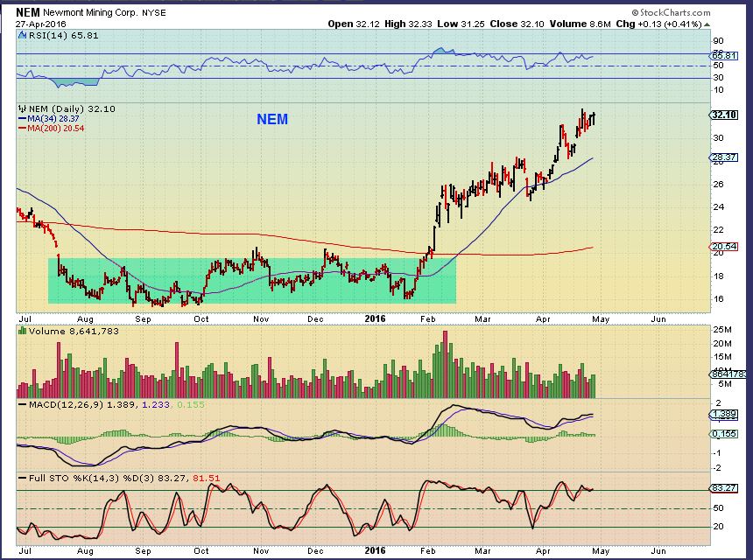Click the Chg +0.13 (+0.41%) value

click(658, 24)
